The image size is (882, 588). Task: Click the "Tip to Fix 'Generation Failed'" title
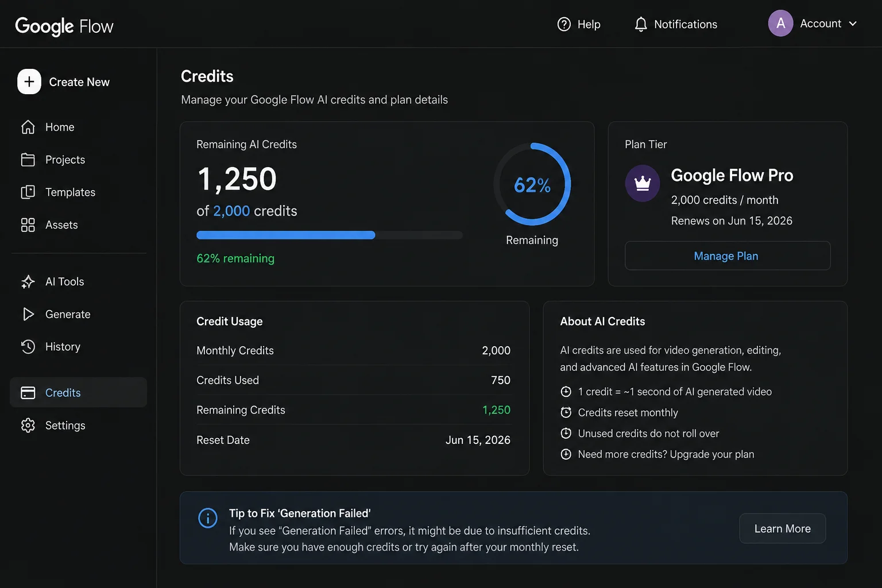(300, 513)
